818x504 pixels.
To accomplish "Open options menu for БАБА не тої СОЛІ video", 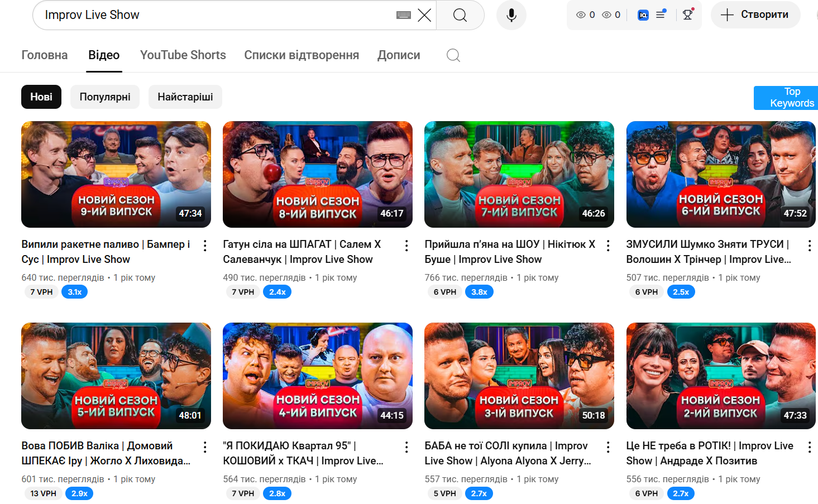I will [608, 447].
